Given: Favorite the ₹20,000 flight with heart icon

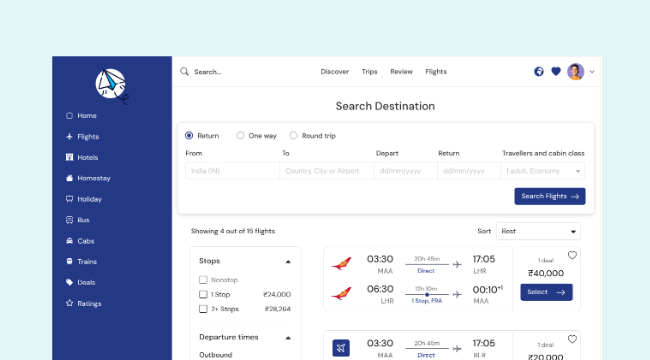Looking at the screenshot, I should (572, 339).
